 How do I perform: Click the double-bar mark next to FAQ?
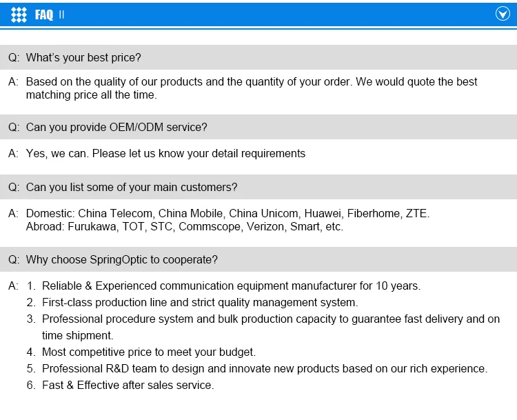pos(61,14)
